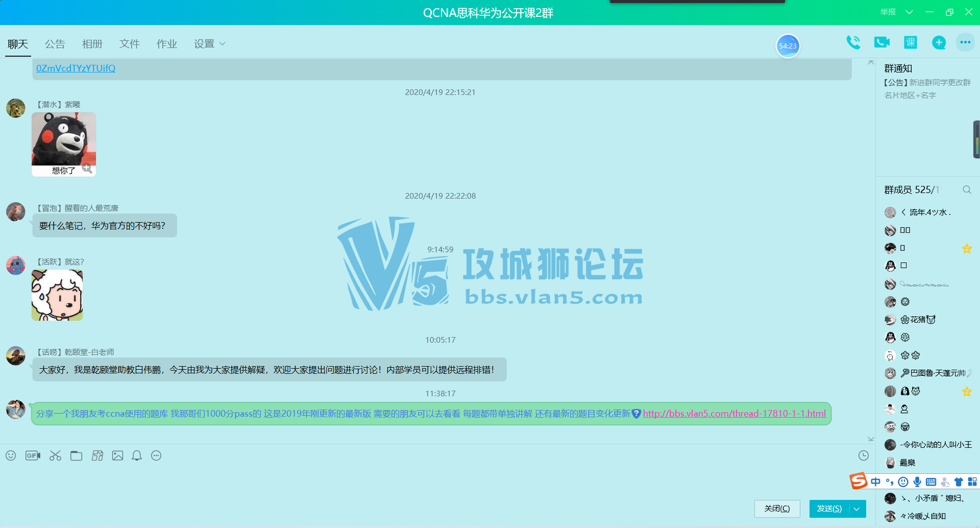Open the 相册 tab
This screenshot has width=980, height=528.
point(92,44)
